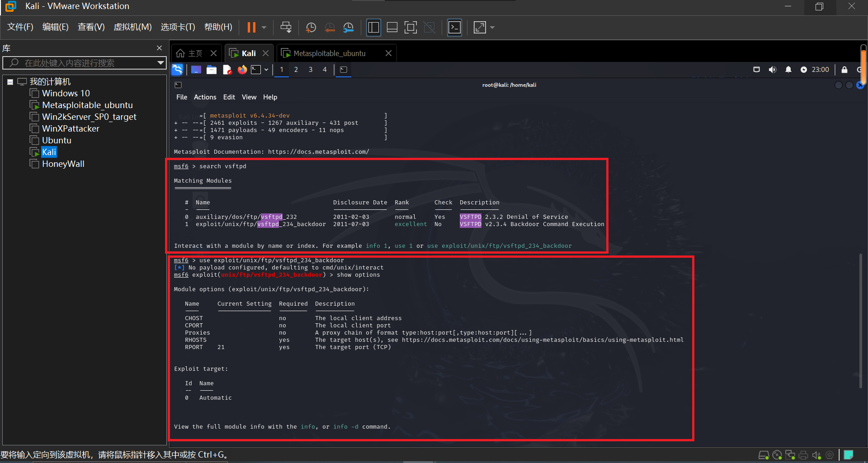Screen dimensions: 868x463
Task: Launch the text editor from Kali panel
Action: click(227, 70)
